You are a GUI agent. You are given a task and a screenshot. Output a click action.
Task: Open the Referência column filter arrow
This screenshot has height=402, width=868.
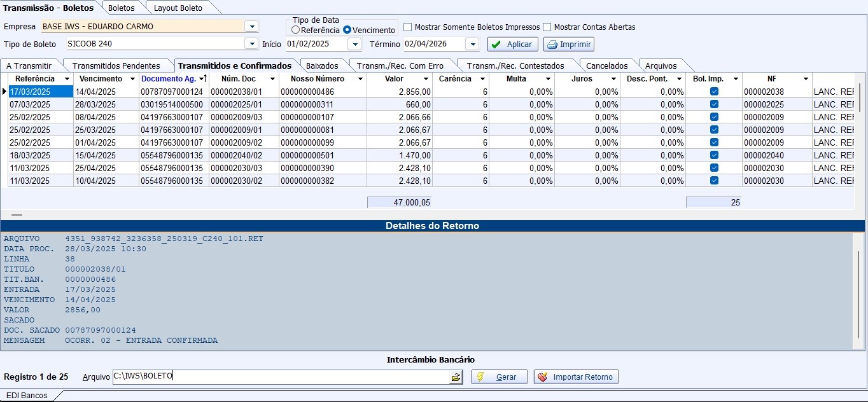[66, 79]
